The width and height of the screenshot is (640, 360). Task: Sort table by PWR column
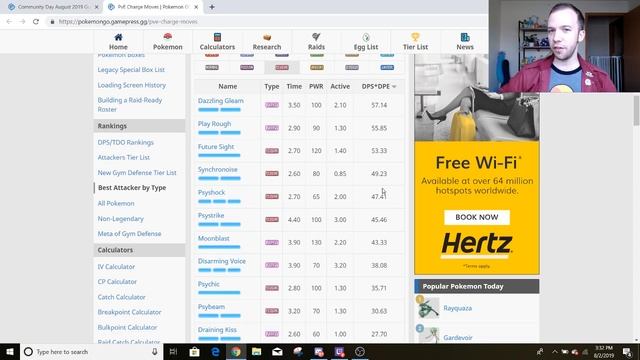316,86
